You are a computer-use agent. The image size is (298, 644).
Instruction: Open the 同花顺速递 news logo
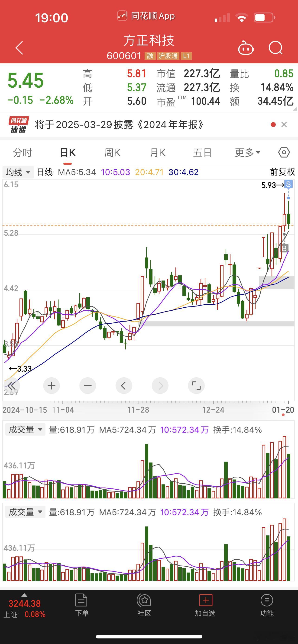click(x=19, y=124)
